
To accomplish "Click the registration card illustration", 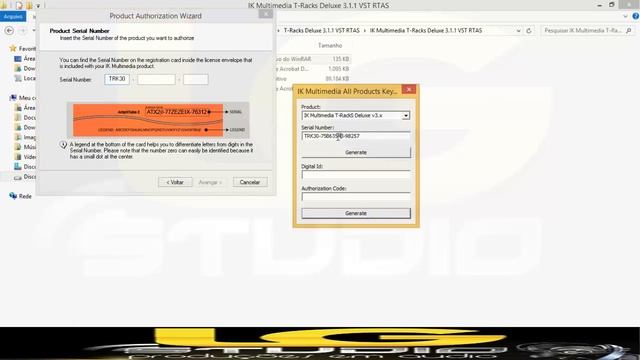I will (158, 120).
